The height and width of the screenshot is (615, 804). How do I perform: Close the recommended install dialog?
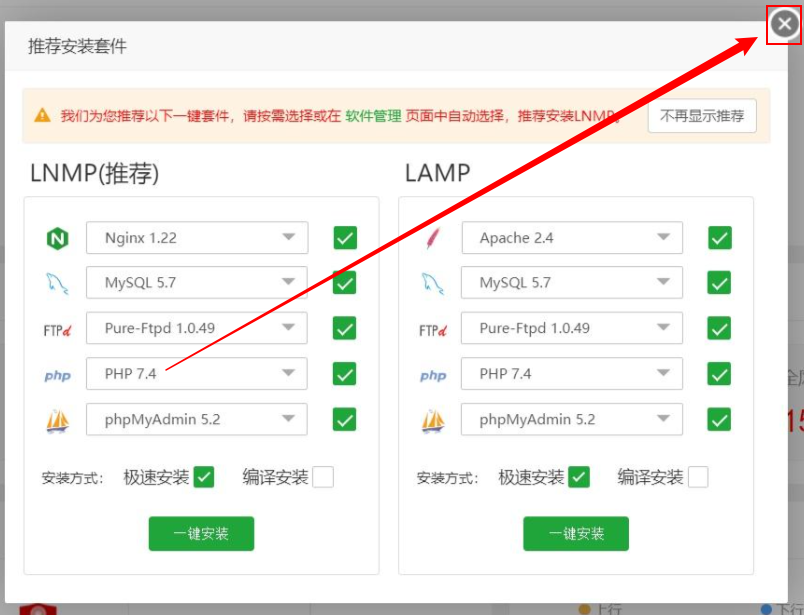[x=784, y=26]
